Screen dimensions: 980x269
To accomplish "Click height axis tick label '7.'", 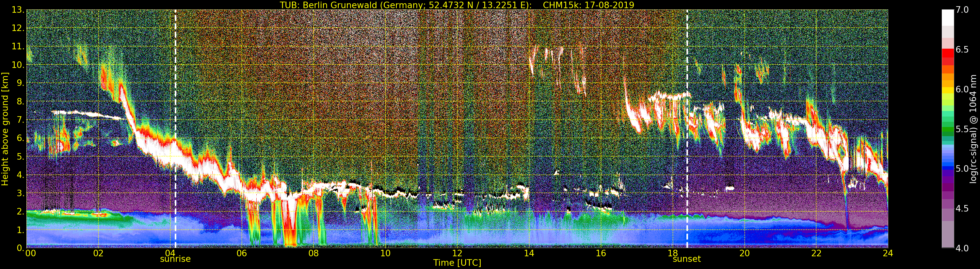I will pos(20,119).
